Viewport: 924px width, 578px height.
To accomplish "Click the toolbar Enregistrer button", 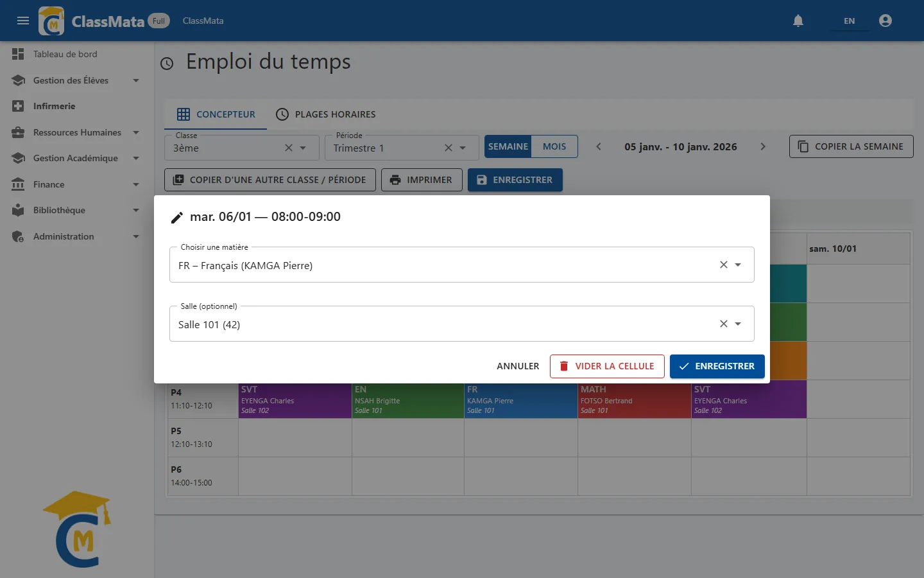I will tap(515, 180).
